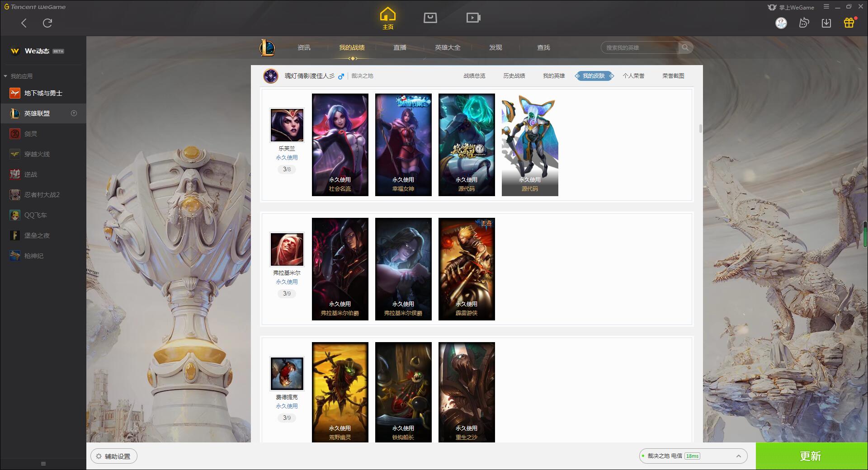Refresh the page with the reload icon
The height and width of the screenshot is (470, 868).
tap(47, 23)
